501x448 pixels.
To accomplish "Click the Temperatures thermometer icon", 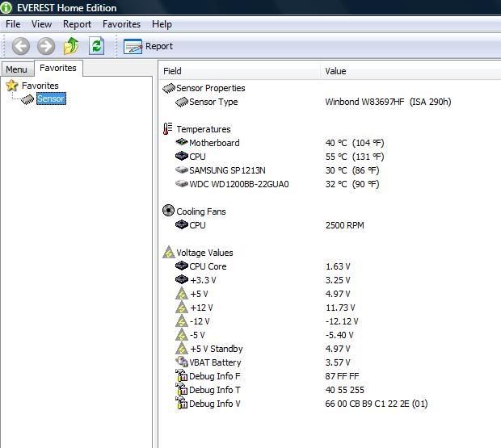I will tap(168, 129).
